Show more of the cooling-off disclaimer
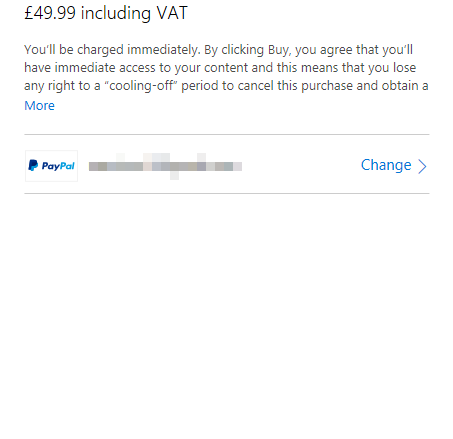 39,106
